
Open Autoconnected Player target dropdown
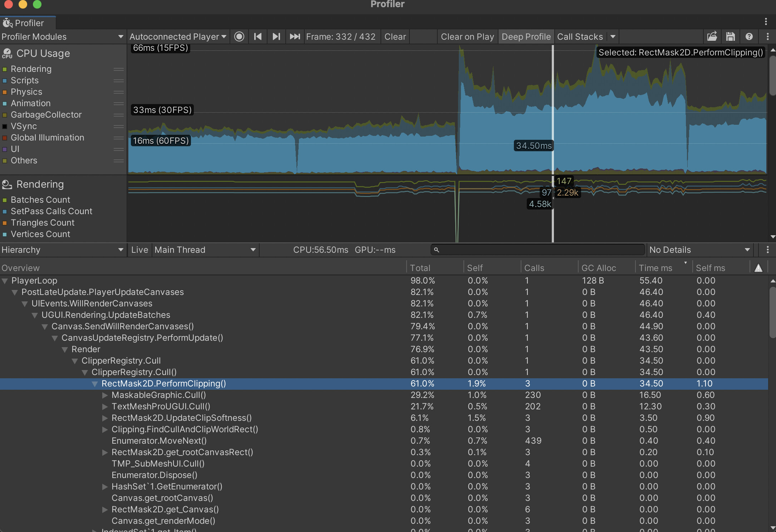tap(178, 37)
